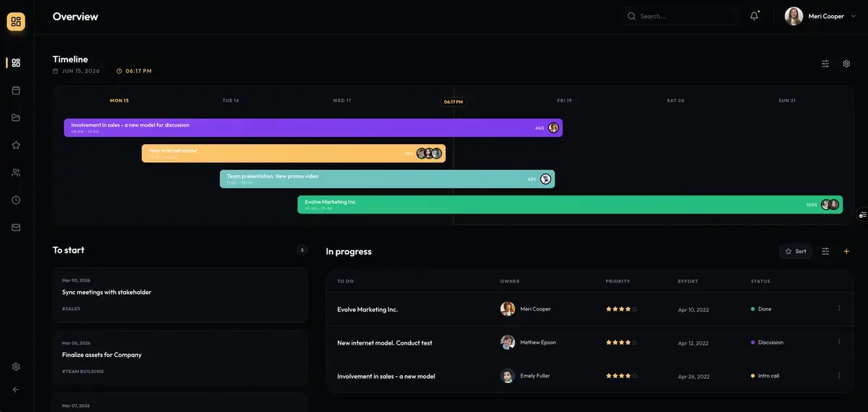Open the folder icon in sidebar
Viewport: 868px width, 412px height.
point(16,117)
